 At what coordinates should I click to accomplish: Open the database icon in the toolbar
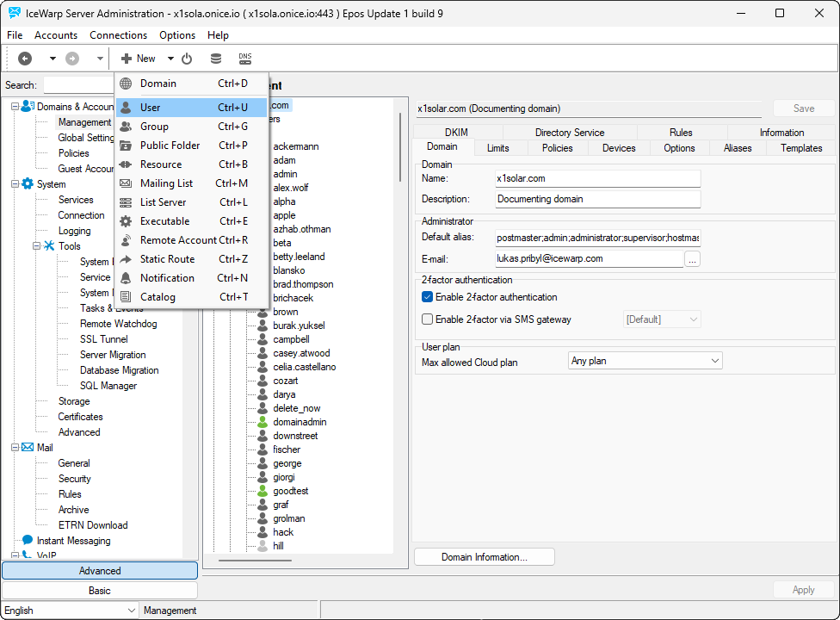(x=216, y=59)
